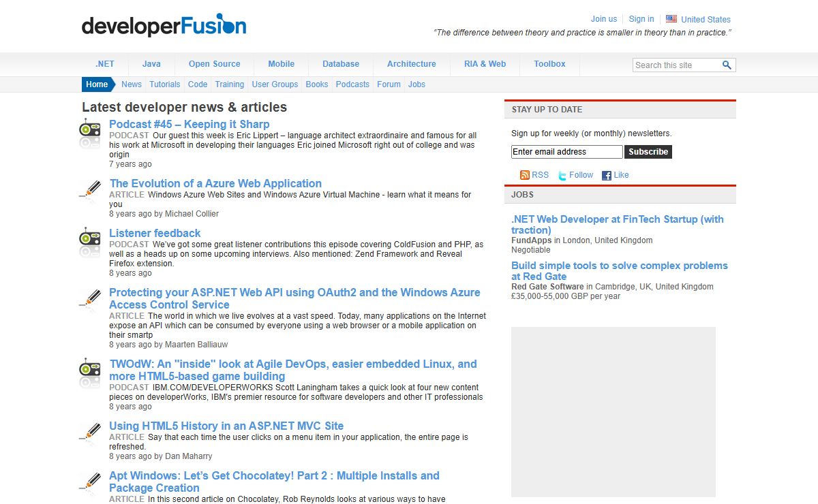This screenshot has width=818, height=504.
Task: Go to the Books tab
Action: pos(317,84)
